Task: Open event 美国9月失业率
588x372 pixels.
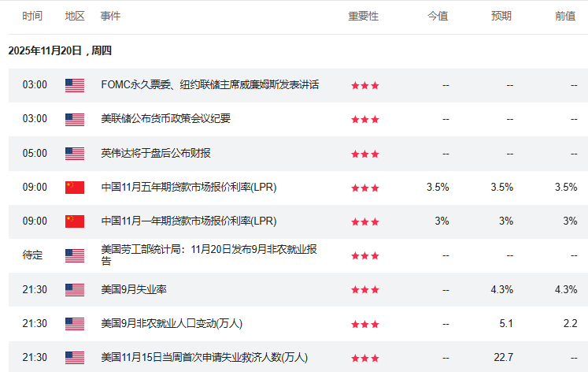Action: pos(134,289)
